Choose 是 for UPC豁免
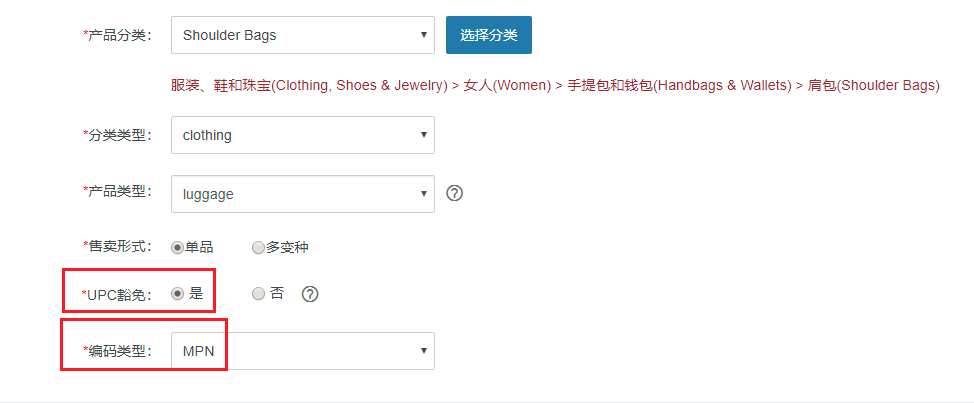Screen dimensions: 974x403 click(177, 294)
